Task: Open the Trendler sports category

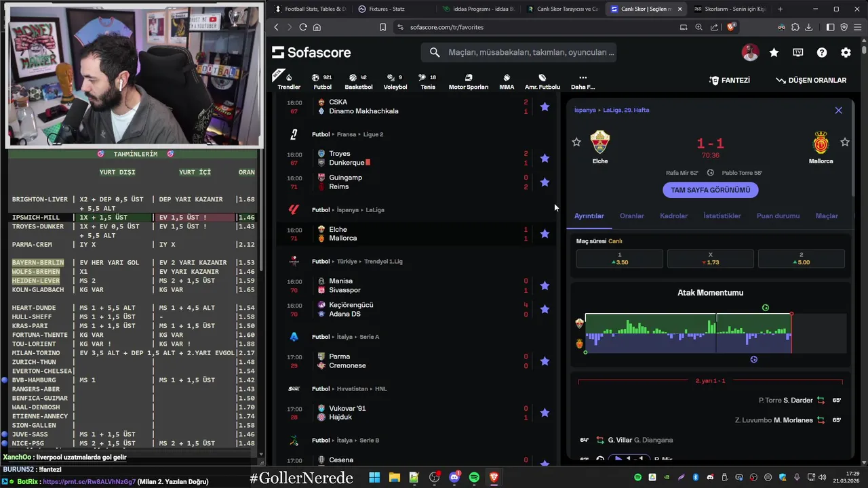Action: 289,81
